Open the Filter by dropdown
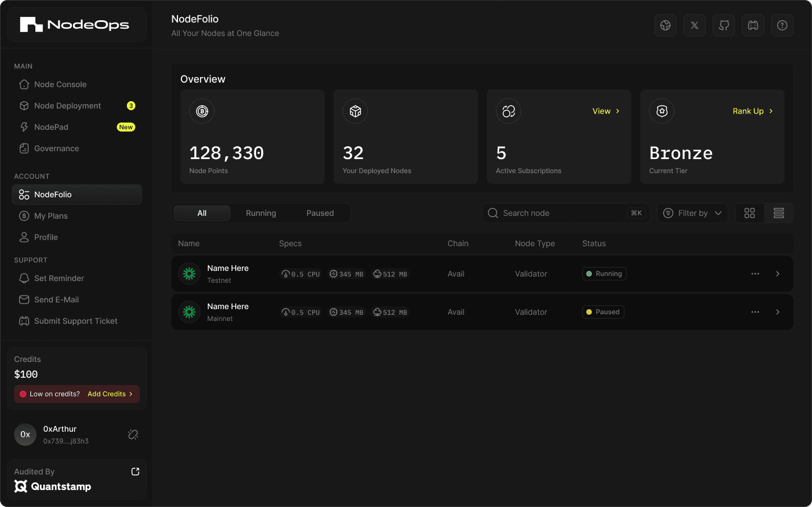 coord(692,213)
